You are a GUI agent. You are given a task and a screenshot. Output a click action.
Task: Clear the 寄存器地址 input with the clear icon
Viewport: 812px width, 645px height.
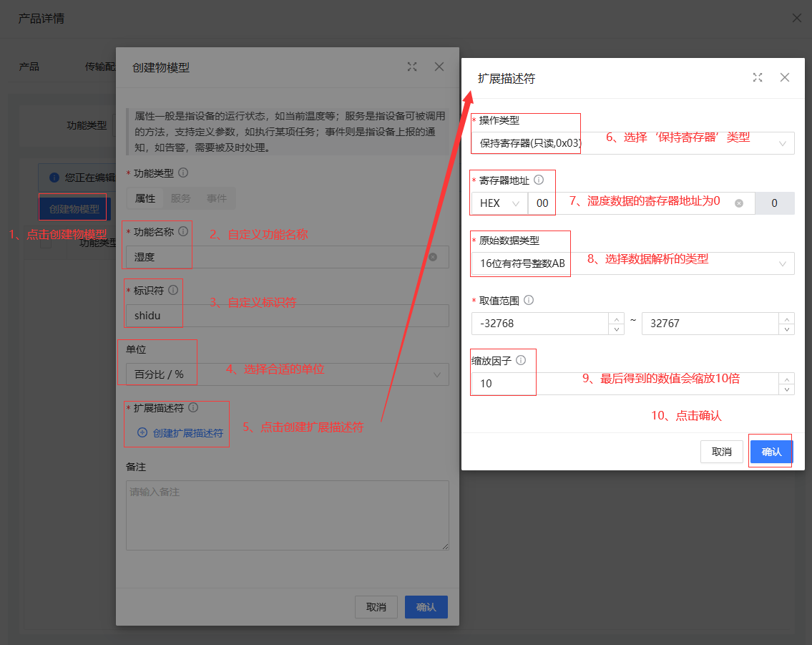coord(739,203)
